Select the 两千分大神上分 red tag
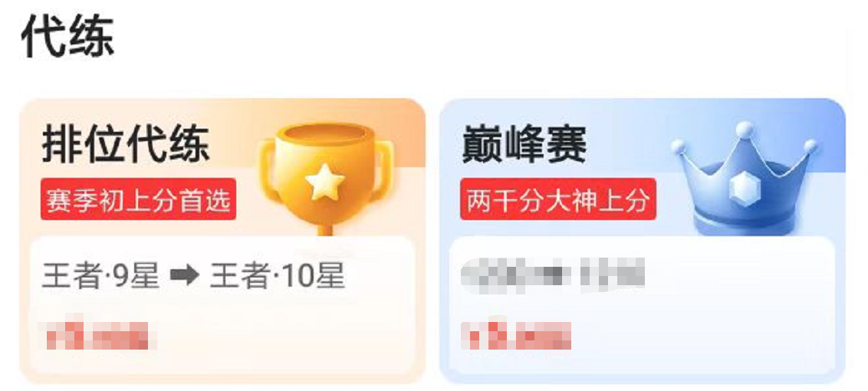This screenshot has height=391, width=868. tap(558, 199)
